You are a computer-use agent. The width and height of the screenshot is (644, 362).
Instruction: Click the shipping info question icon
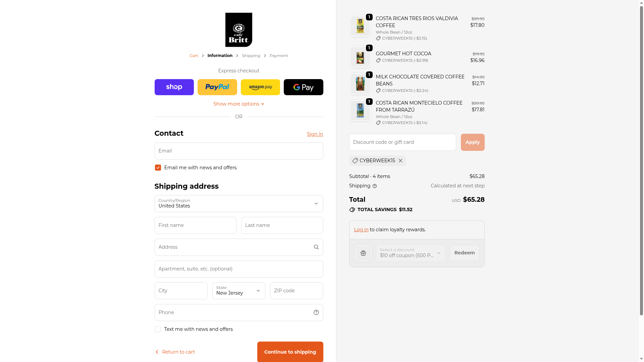375,186
